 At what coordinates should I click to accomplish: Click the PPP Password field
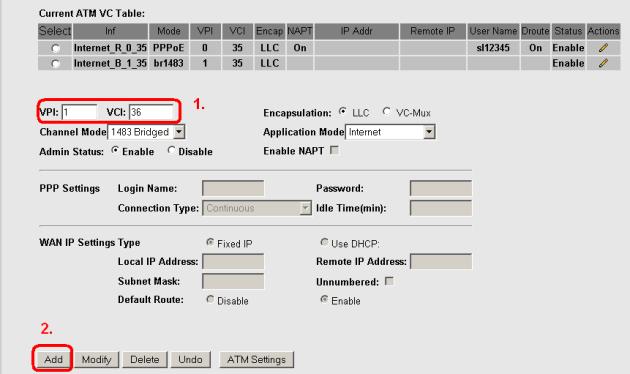[441, 188]
